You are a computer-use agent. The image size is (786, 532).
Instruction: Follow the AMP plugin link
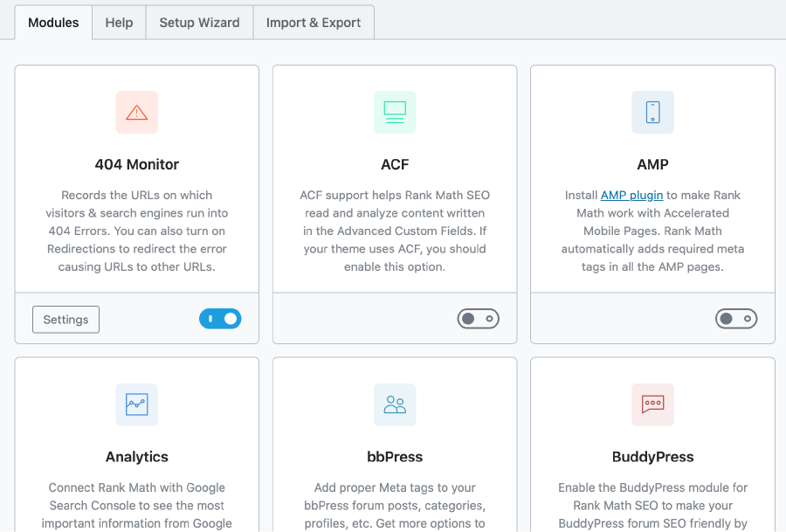click(x=631, y=195)
